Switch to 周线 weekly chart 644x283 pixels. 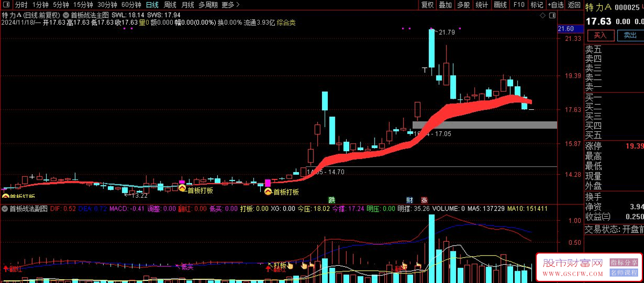click(170, 5)
